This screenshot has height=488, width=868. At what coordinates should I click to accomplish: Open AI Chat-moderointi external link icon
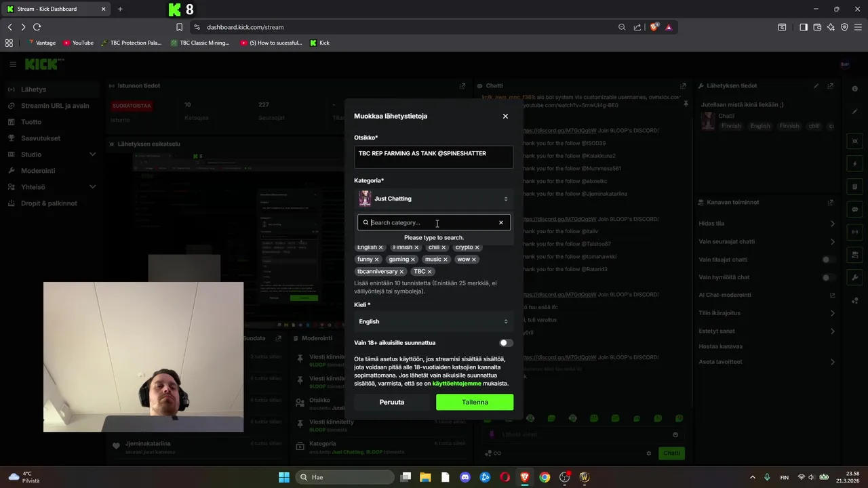click(832, 296)
